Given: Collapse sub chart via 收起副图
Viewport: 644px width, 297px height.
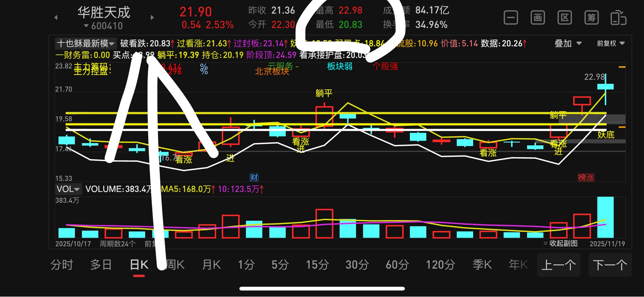Looking at the screenshot, I should point(560,243).
